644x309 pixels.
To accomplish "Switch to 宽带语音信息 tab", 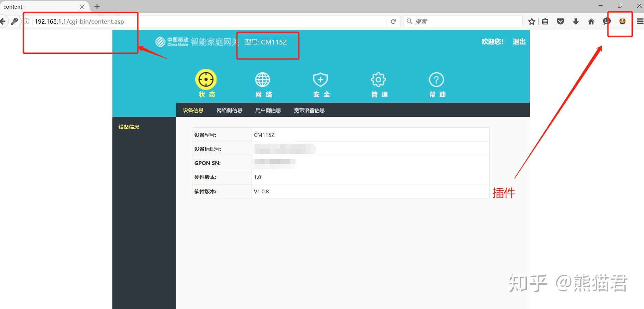I will (x=309, y=110).
